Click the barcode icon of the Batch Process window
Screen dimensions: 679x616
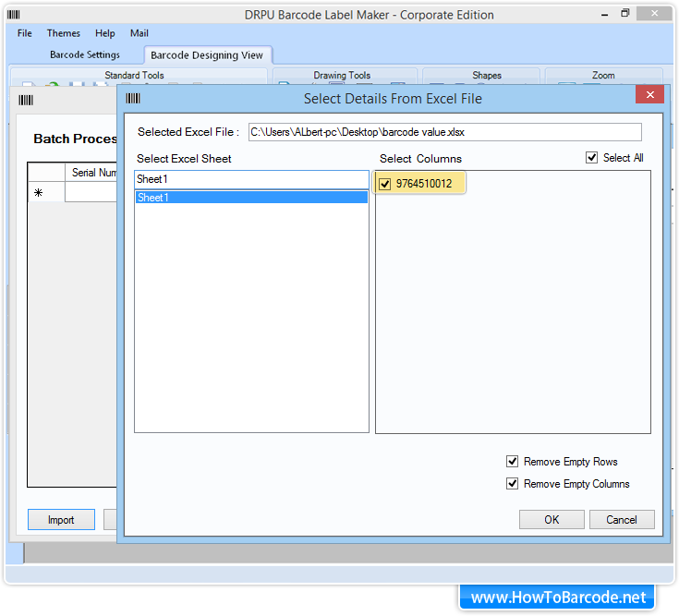(x=26, y=101)
